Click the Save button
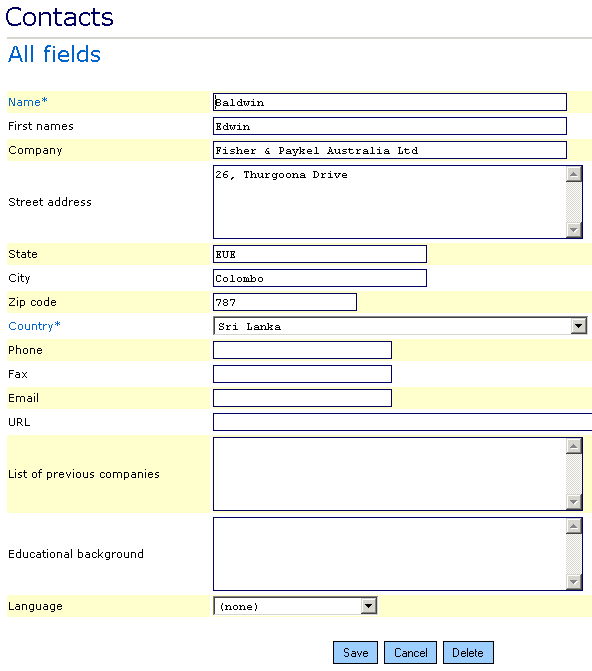 coord(355,652)
